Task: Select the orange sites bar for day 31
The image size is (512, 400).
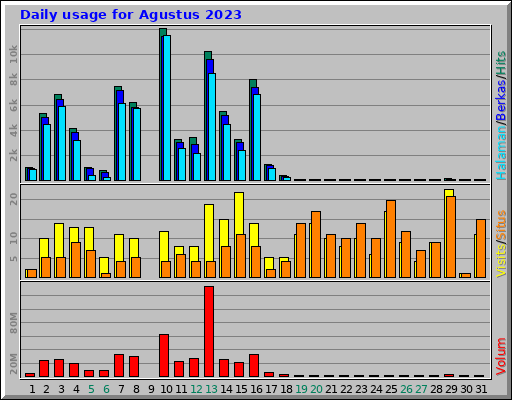Action: point(481,248)
